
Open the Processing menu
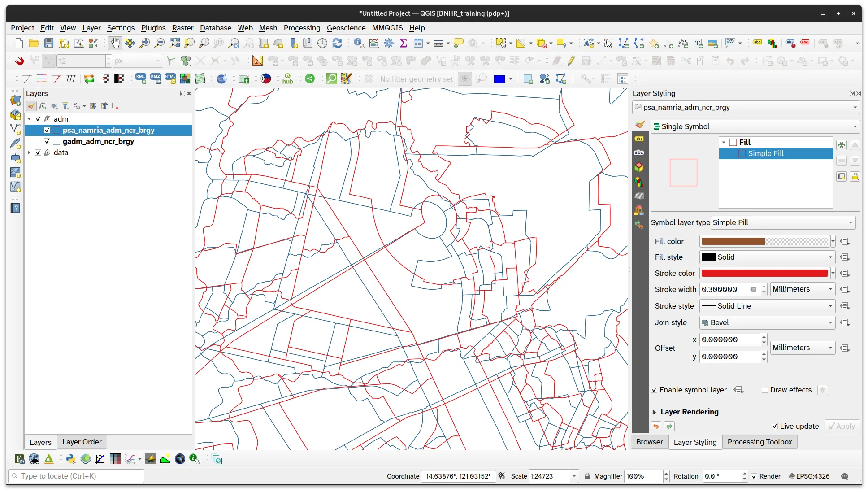[x=302, y=28]
